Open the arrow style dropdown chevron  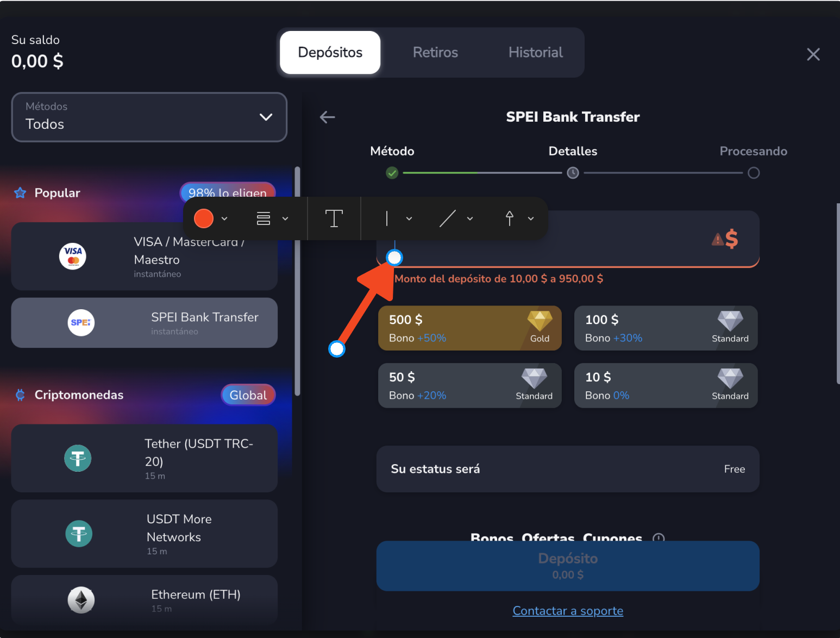tap(531, 218)
